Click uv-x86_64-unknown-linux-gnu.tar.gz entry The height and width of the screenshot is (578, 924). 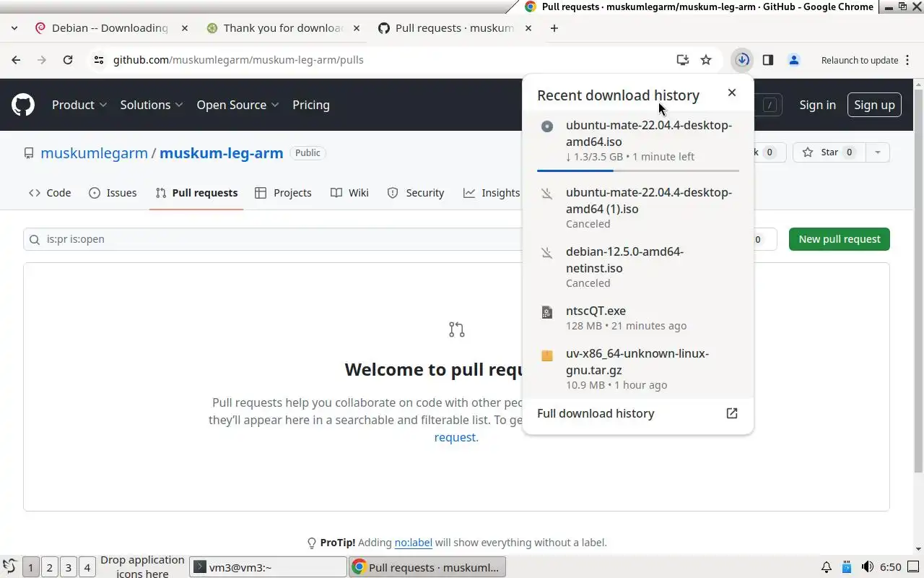[637, 362]
